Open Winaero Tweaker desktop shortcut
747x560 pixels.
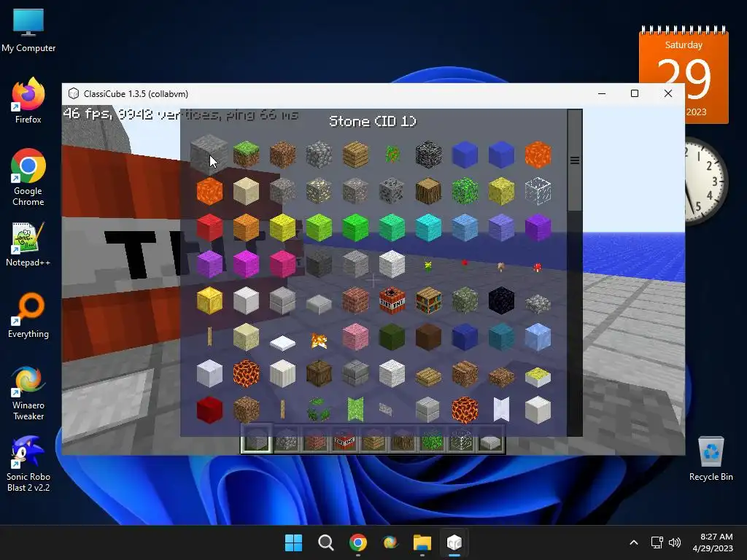[x=28, y=392]
